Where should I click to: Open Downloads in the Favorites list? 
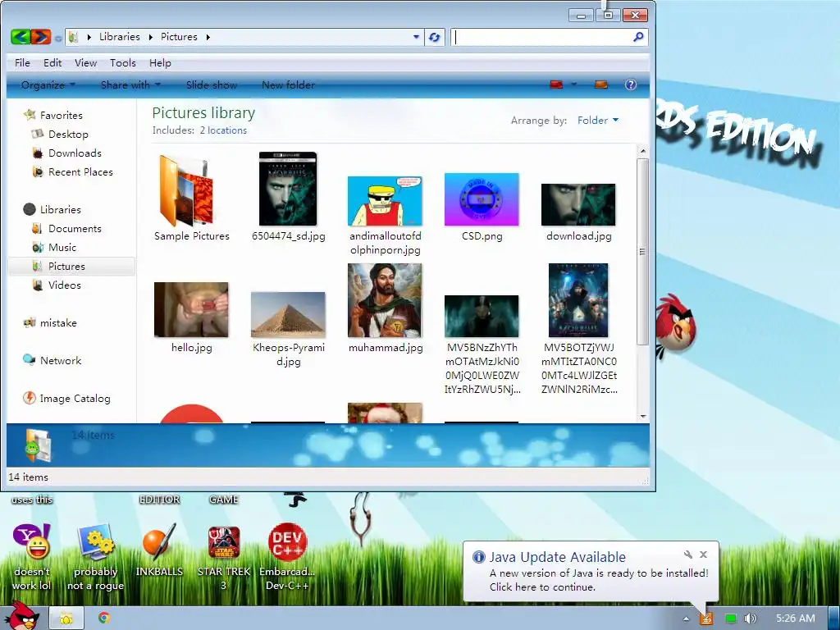(x=75, y=153)
